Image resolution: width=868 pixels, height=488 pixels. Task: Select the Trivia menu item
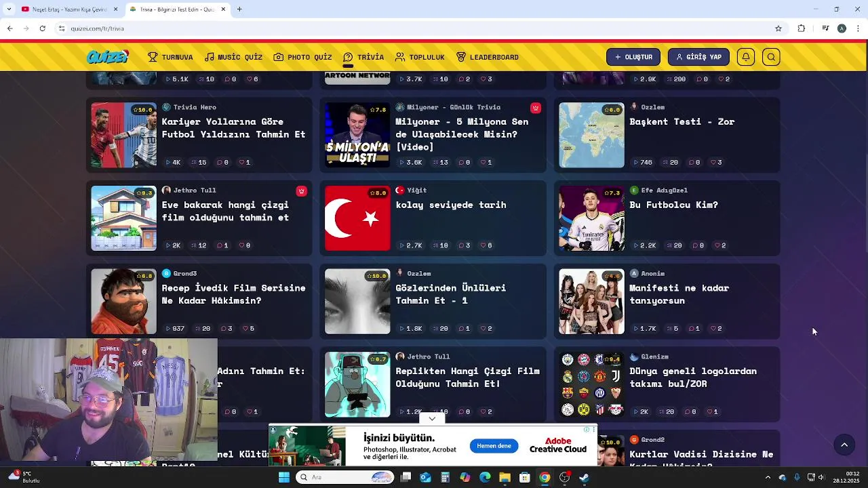click(363, 57)
